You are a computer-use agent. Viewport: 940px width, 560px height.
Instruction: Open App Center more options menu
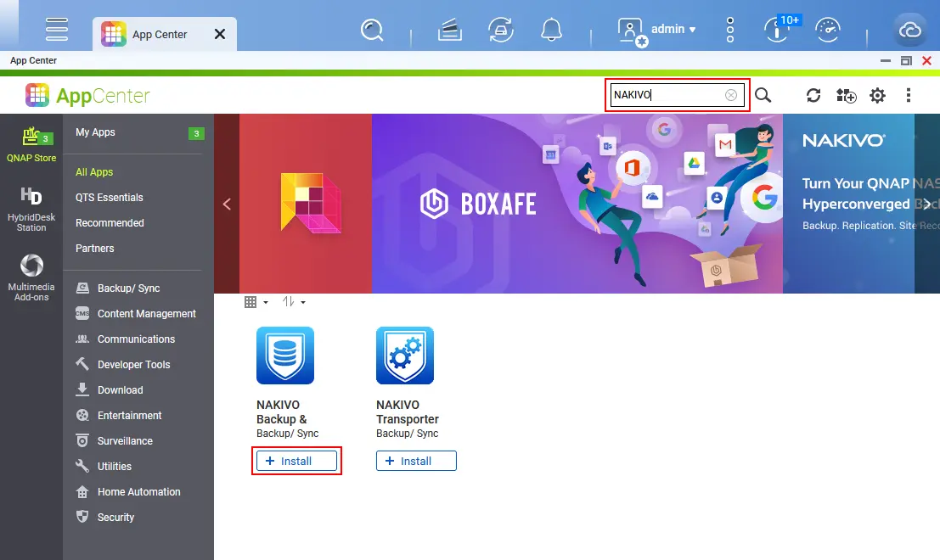[909, 95]
